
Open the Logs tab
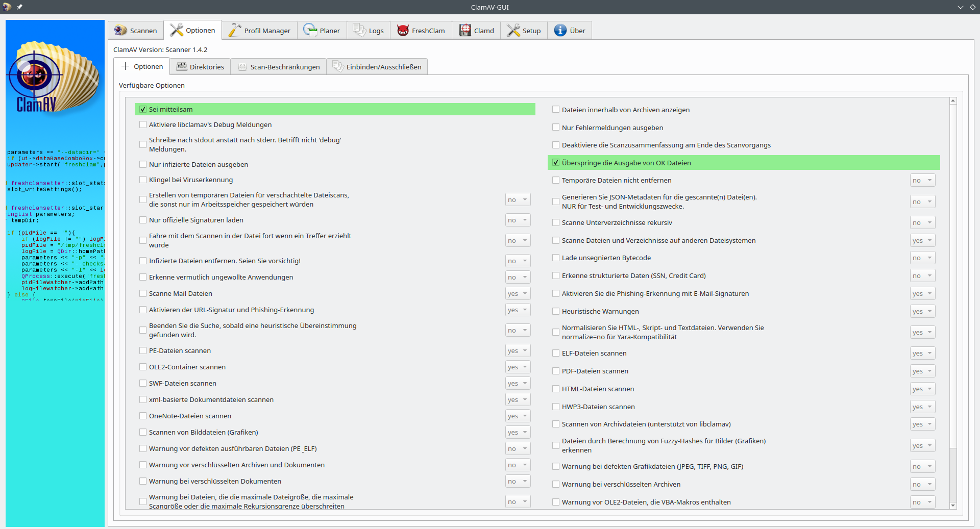369,31
